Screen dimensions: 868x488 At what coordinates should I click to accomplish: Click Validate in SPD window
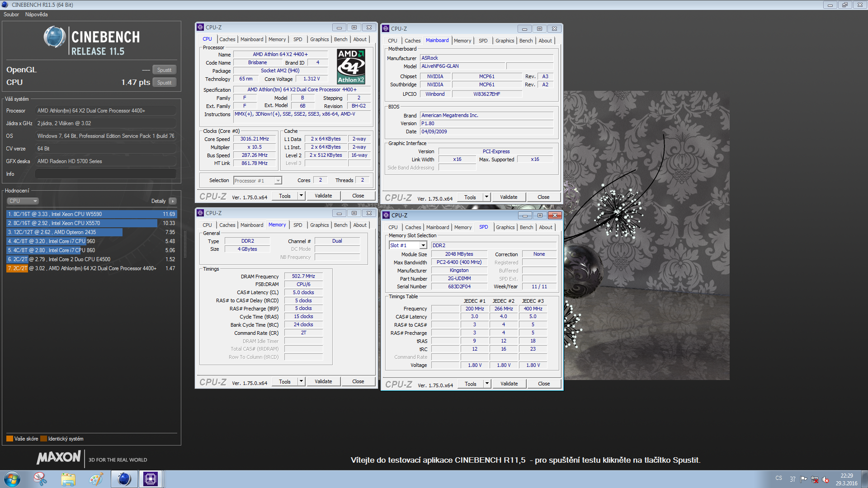pyautogui.click(x=509, y=384)
